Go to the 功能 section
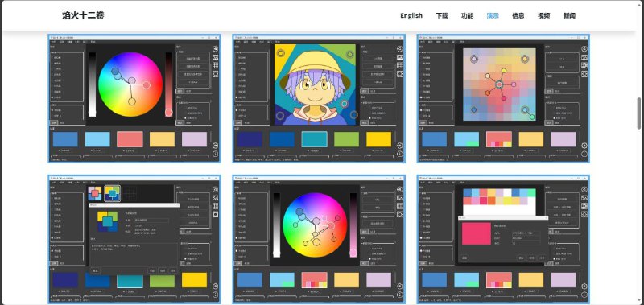 click(x=467, y=15)
